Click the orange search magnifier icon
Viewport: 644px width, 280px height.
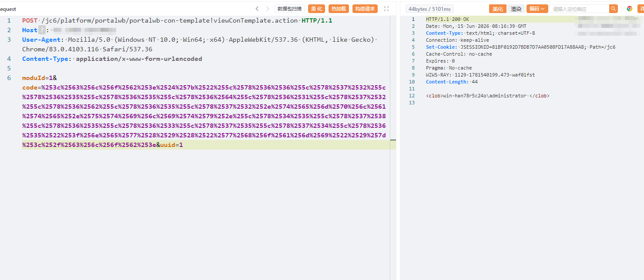click(x=614, y=9)
